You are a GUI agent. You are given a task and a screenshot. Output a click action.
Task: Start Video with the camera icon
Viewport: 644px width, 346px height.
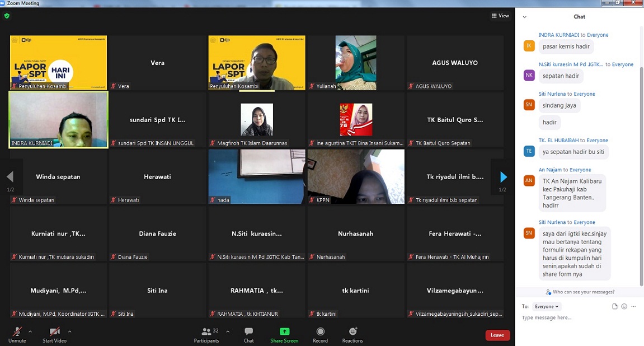click(x=54, y=331)
